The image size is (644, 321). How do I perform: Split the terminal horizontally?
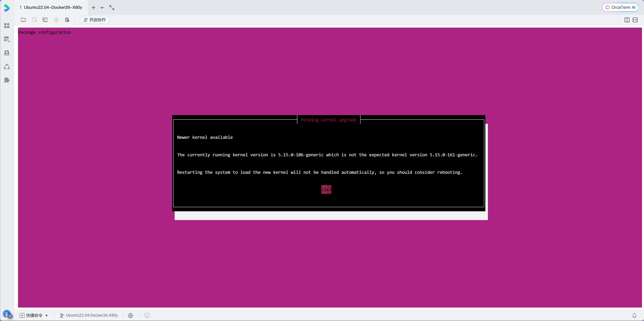pos(635,20)
